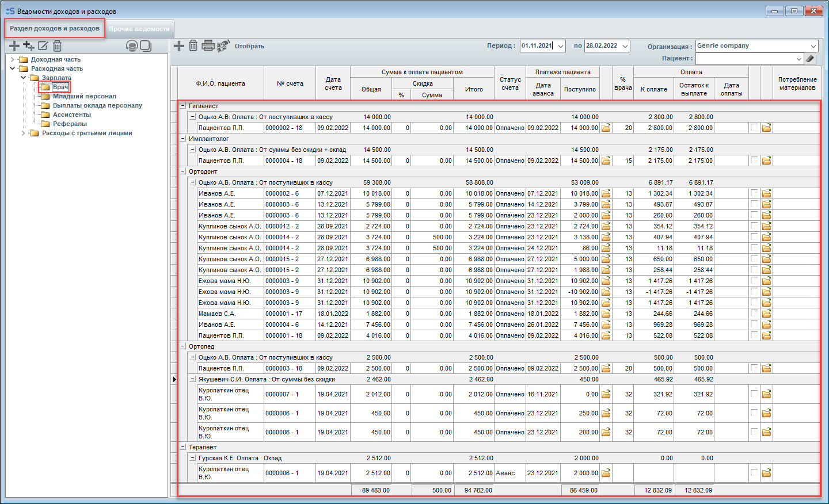Click the printer icon in the table toolbar
The width and height of the screenshot is (829, 504).
point(208,46)
